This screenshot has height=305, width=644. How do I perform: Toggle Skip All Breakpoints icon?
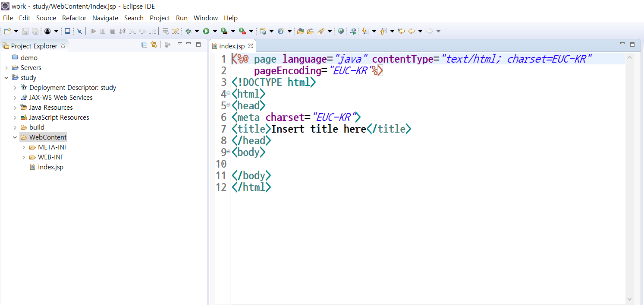coord(79,31)
